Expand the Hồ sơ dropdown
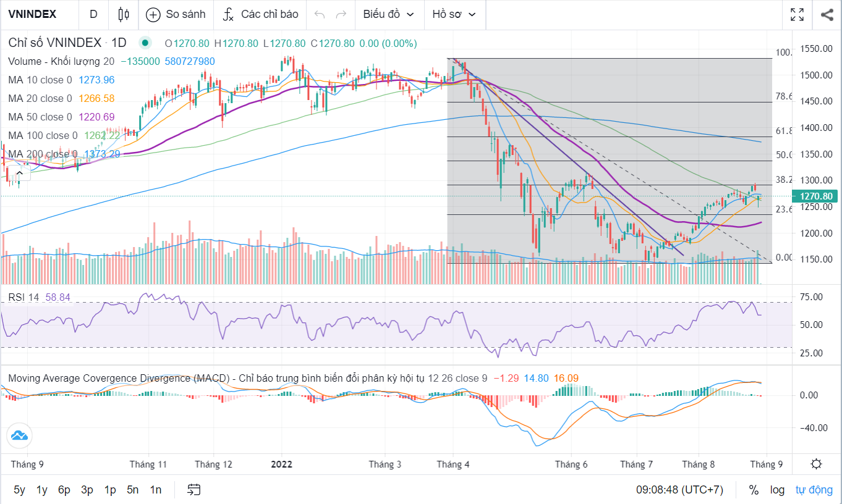This screenshot has width=842, height=504. [x=454, y=14]
